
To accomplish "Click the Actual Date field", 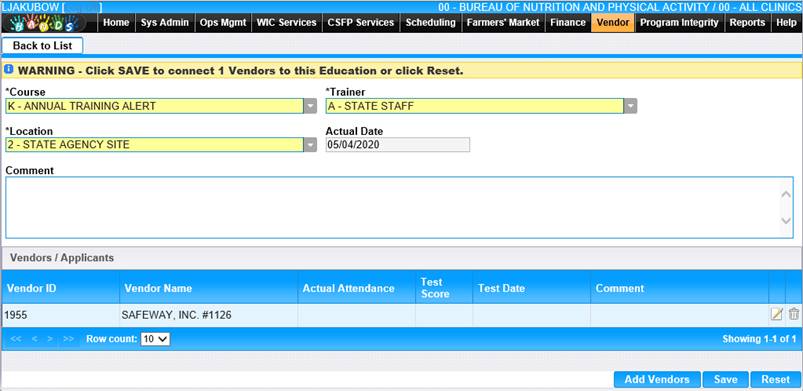I will pyautogui.click(x=397, y=145).
